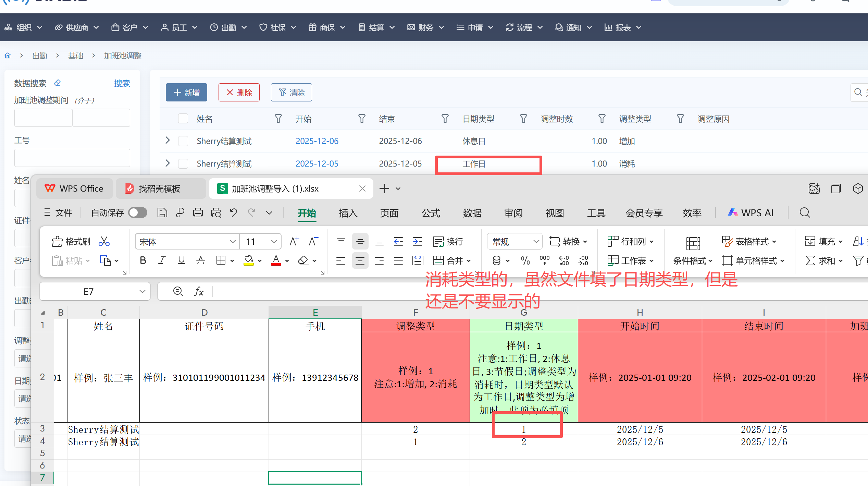The image size is (868, 486).
Task: Click the Cut scissors icon
Action: coord(104,242)
